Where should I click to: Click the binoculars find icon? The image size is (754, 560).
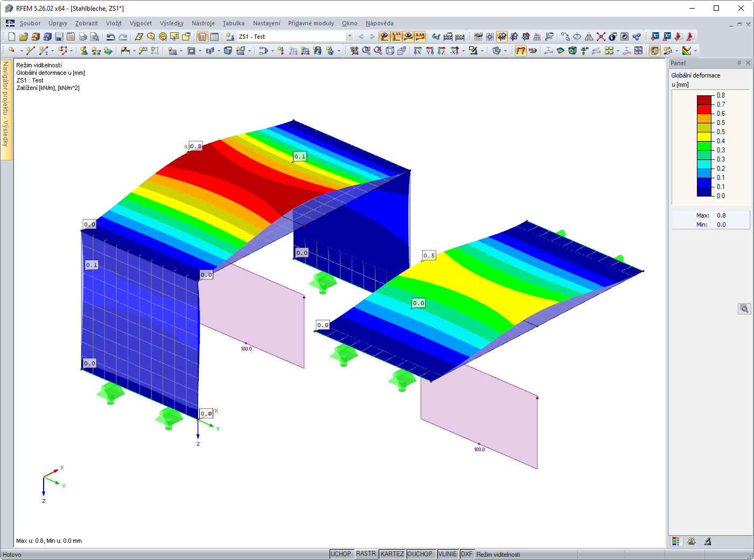click(x=436, y=37)
